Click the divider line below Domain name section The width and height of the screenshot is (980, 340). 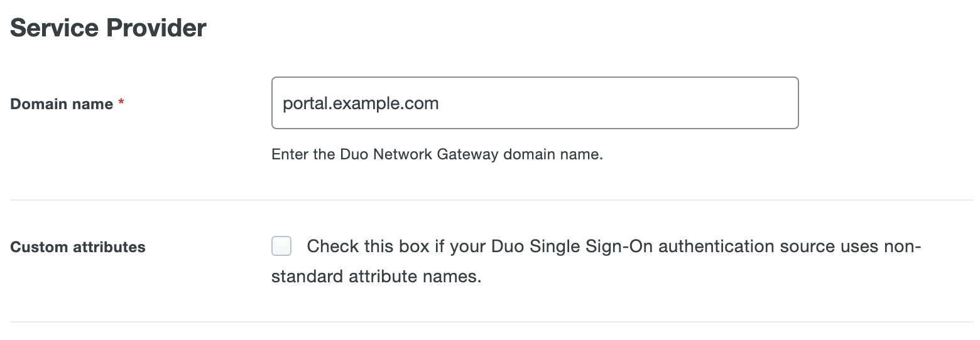(x=491, y=200)
